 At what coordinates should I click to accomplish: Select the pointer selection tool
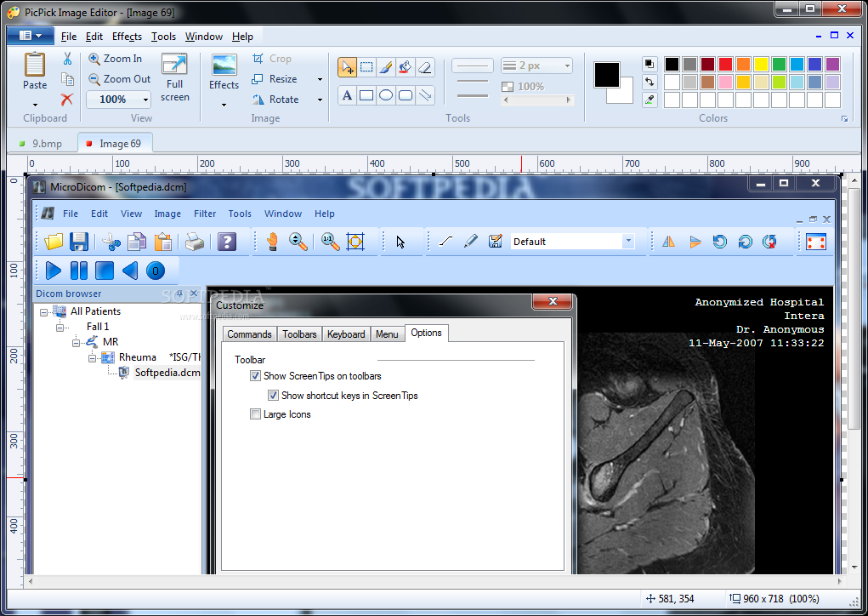tap(347, 67)
